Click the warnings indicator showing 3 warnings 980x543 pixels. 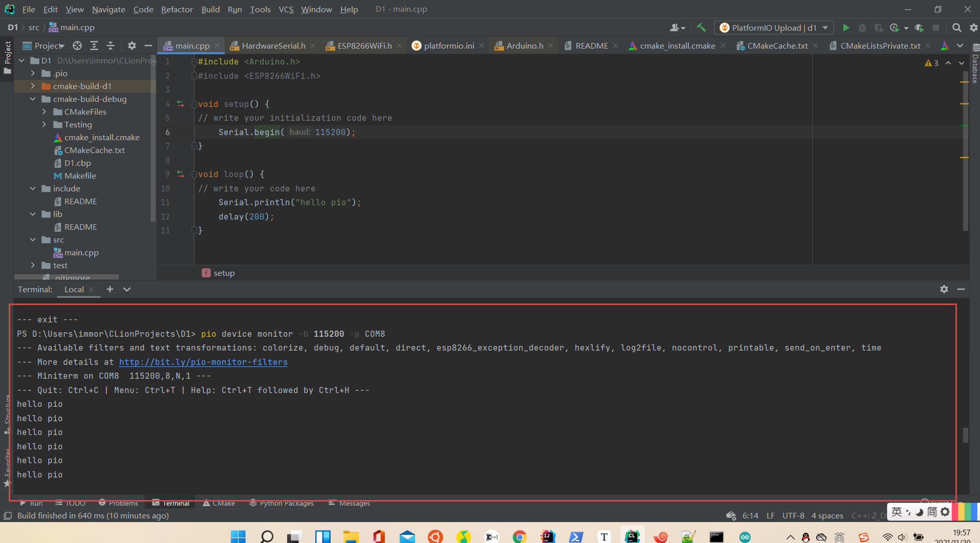pyautogui.click(x=931, y=62)
